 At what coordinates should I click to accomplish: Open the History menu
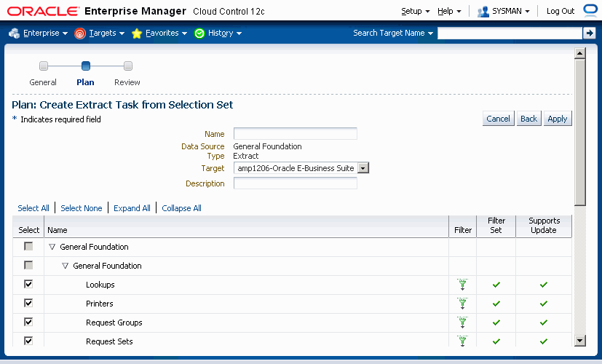pyautogui.click(x=225, y=33)
